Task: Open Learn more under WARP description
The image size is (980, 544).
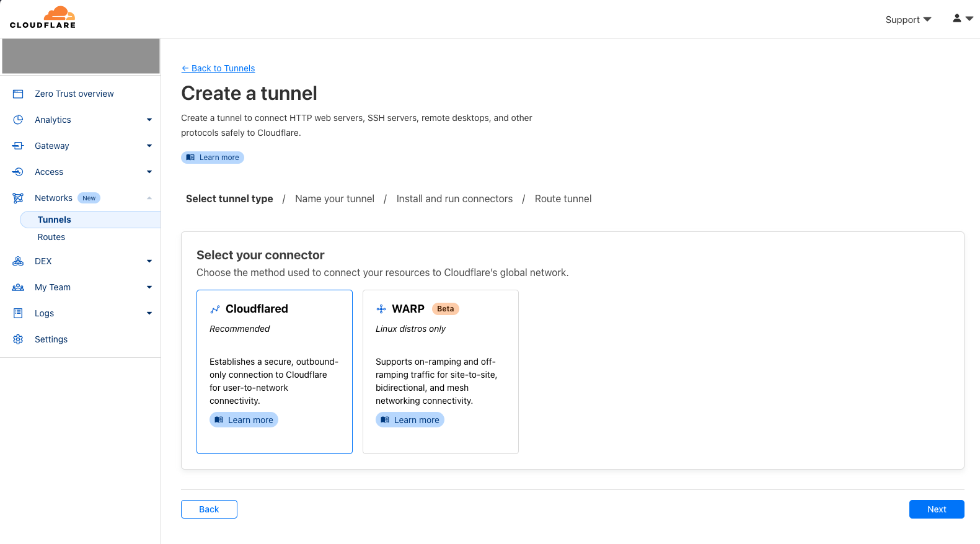Action: [410, 420]
